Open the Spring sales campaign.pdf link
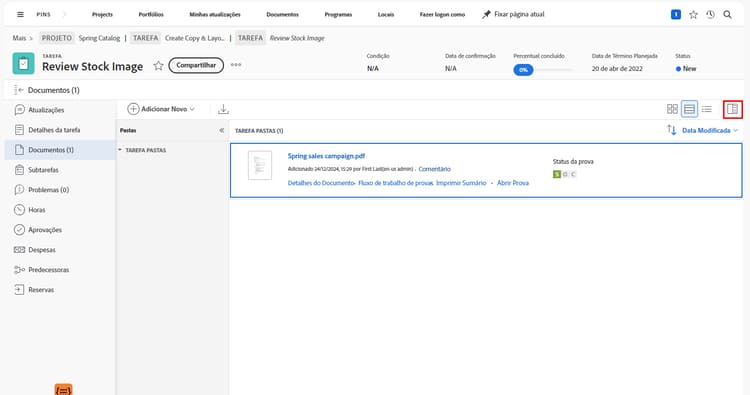This screenshot has width=750, height=395. pyautogui.click(x=326, y=156)
